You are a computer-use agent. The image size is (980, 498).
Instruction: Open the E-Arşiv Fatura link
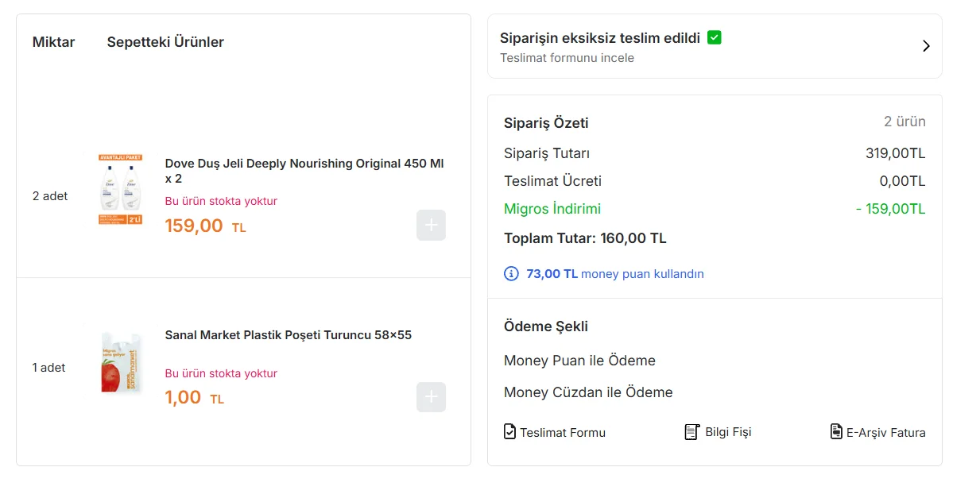pyautogui.click(x=877, y=432)
